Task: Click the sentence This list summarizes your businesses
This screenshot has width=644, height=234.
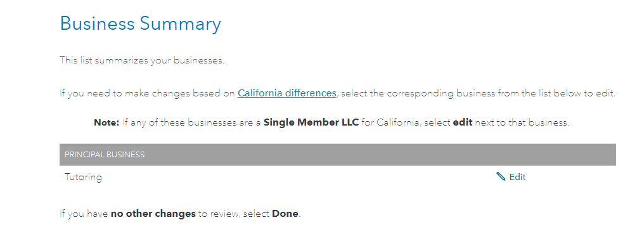Action: coord(142,60)
